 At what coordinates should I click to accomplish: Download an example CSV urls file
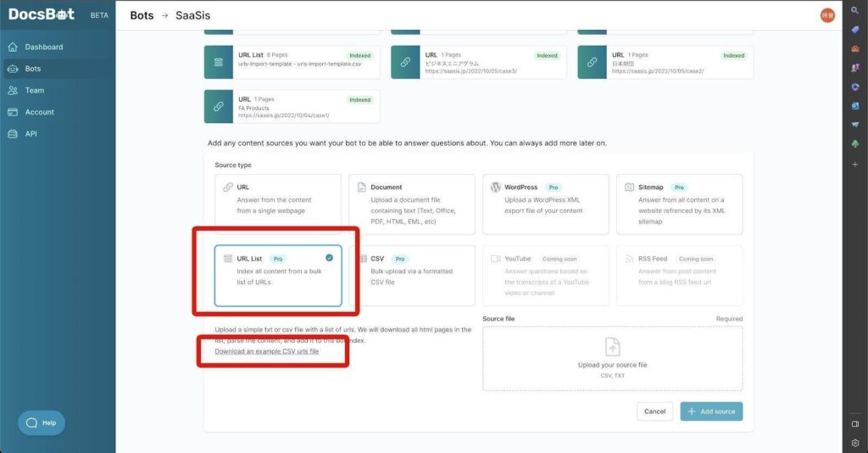pos(267,351)
